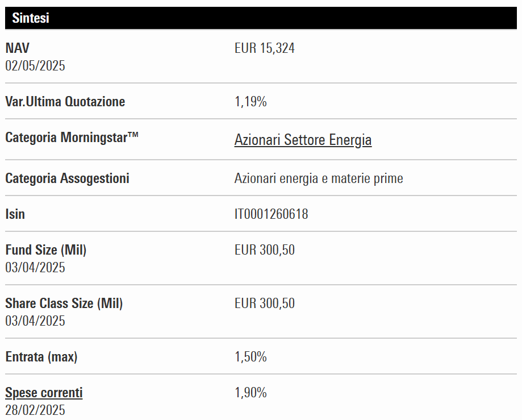Select the Categoria Assogestioni label
This screenshot has height=420, width=522.
tap(67, 178)
